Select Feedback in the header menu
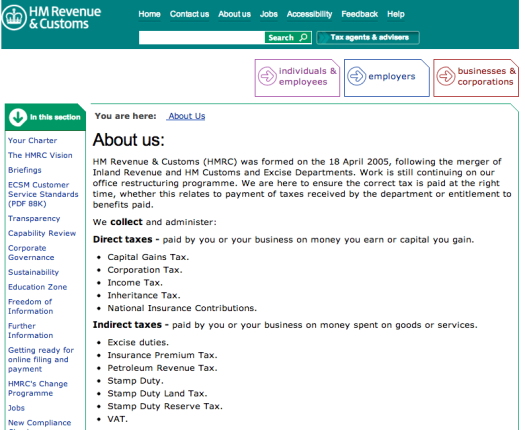Screen dimensions: 525x430 [360, 14]
